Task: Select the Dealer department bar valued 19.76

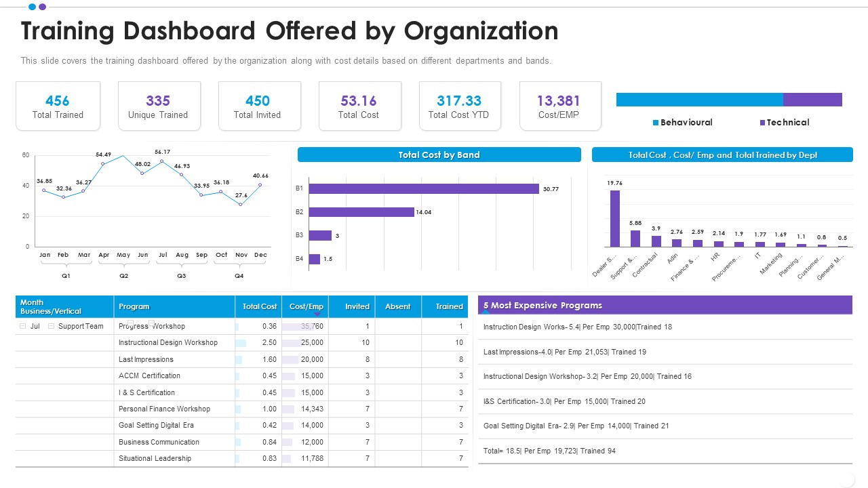Action: (615, 218)
